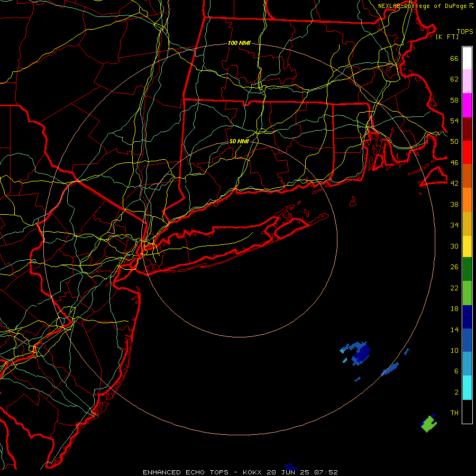Image resolution: width=476 pixels, height=476 pixels.
Task: Click the legend value '42'
Action: coord(454,184)
